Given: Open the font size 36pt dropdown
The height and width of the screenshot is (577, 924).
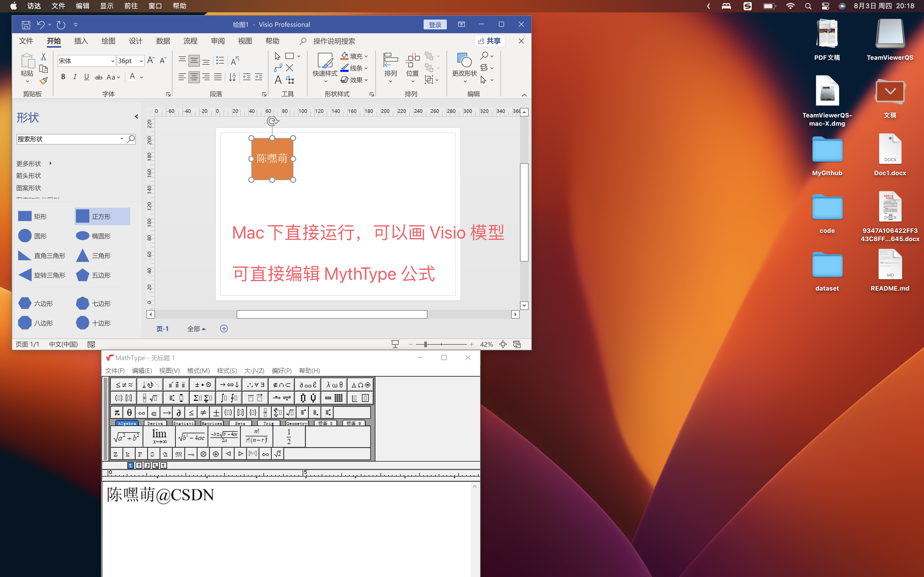Looking at the screenshot, I should 141,61.
